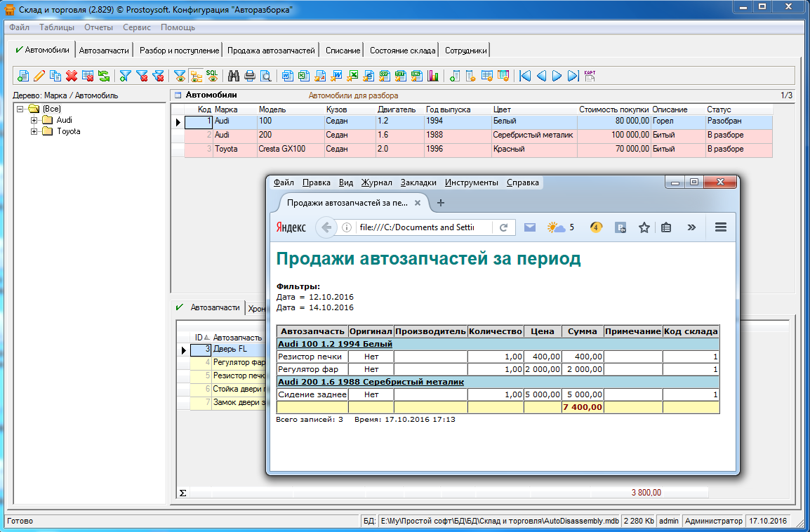Jump to the last record arrow icon

tap(573, 76)
